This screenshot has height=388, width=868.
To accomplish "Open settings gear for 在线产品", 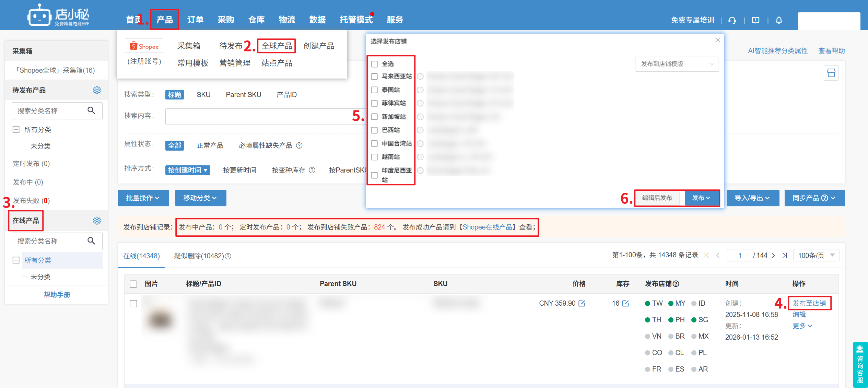I will [97, 221].
